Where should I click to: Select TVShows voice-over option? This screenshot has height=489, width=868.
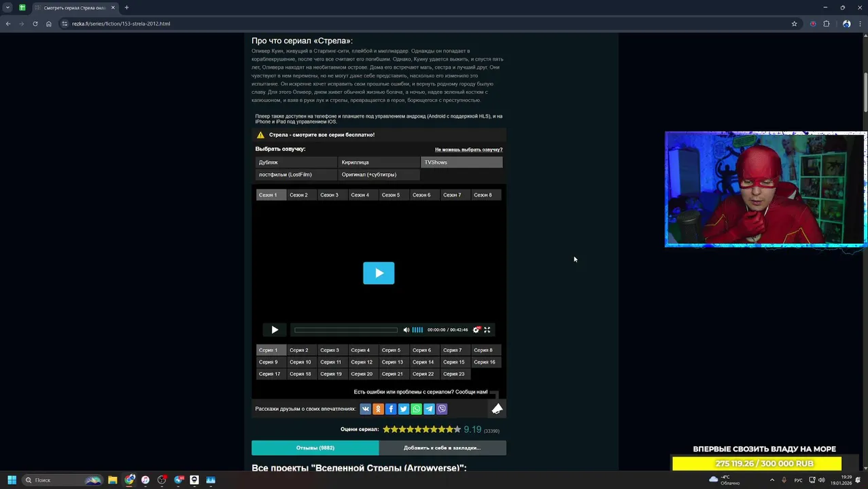(462, 162)
